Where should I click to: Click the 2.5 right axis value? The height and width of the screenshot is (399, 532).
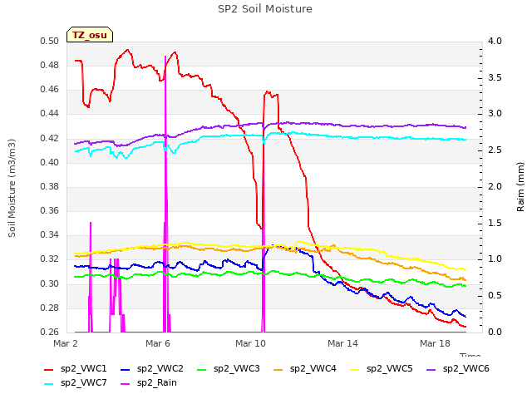pos(495,150)
